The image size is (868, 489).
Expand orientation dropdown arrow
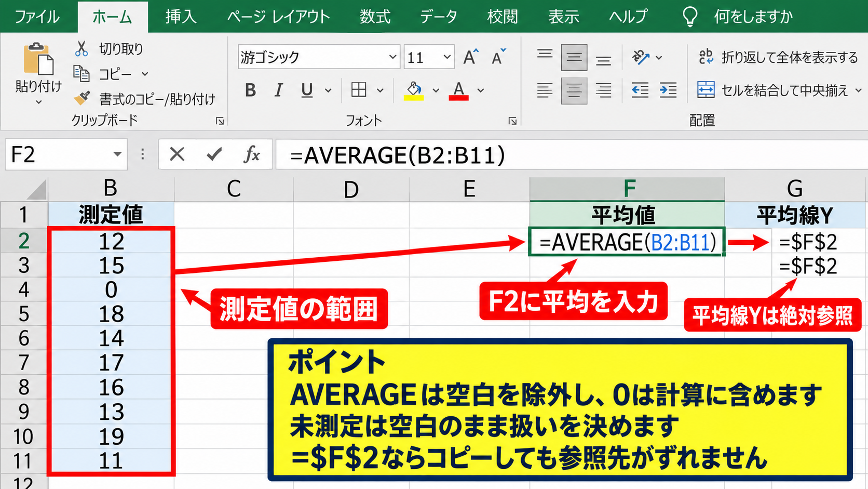point(659,58)
